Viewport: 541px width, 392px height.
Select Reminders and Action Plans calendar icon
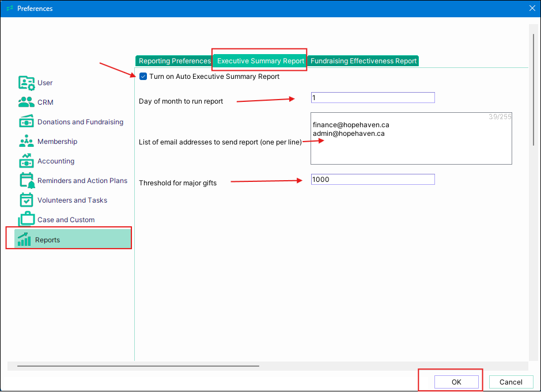(x=27, y=181)
